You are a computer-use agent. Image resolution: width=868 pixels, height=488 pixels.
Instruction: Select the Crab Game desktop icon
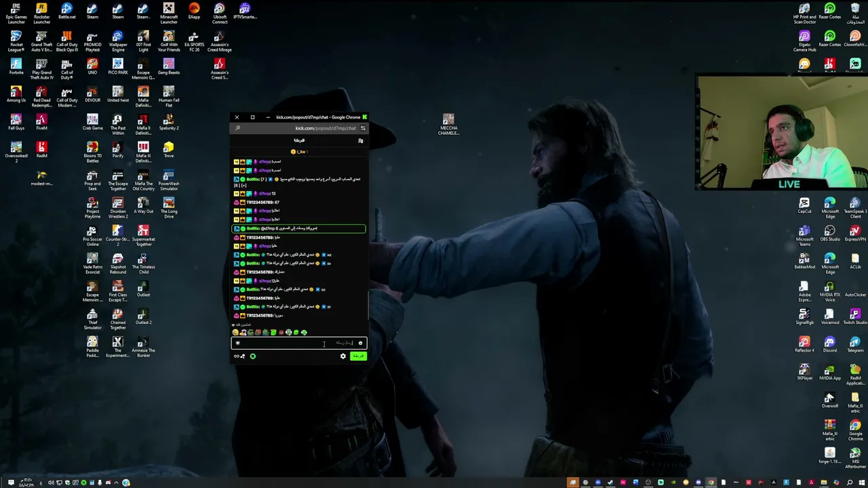click(92, 122)
